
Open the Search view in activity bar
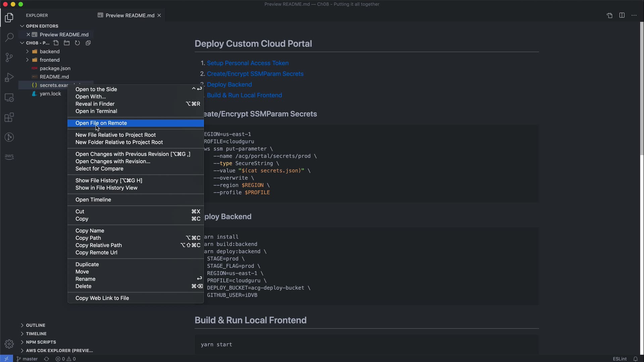click(x=9, y=37)
